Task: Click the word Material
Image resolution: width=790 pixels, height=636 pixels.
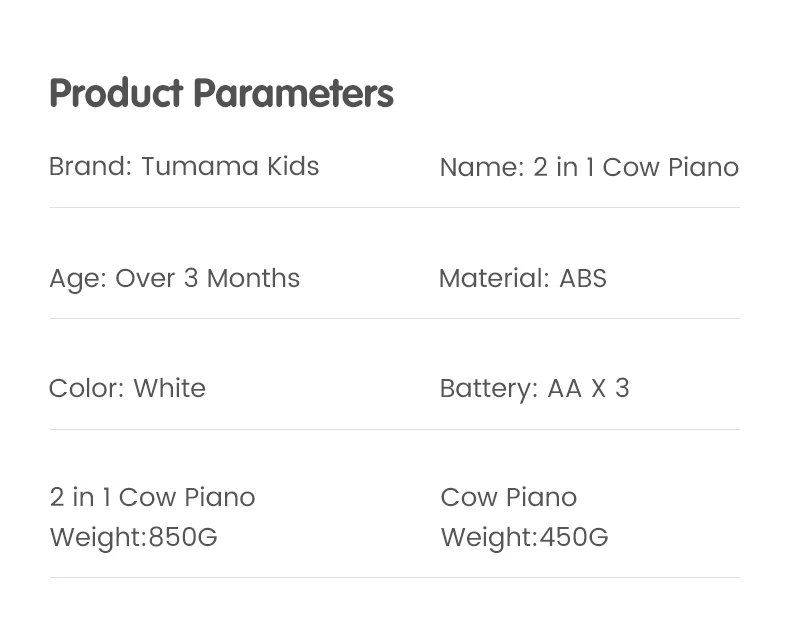Action: 494,278
